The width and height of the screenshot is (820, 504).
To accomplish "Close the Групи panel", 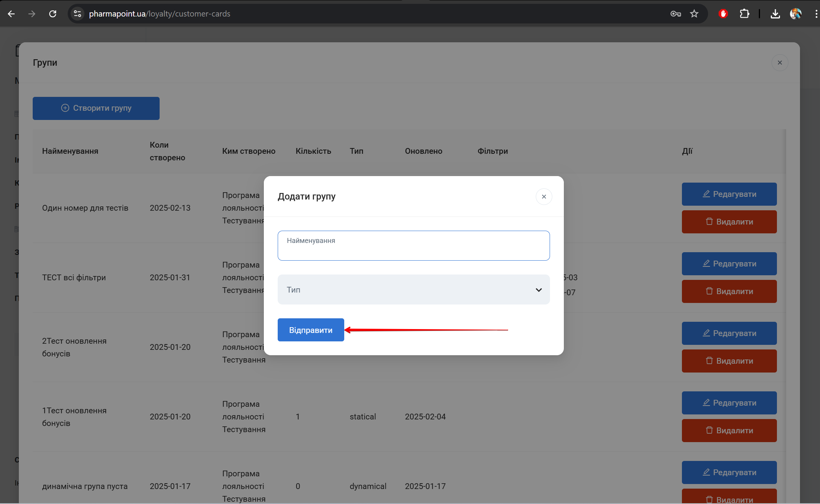I will (x=780, y=63).
